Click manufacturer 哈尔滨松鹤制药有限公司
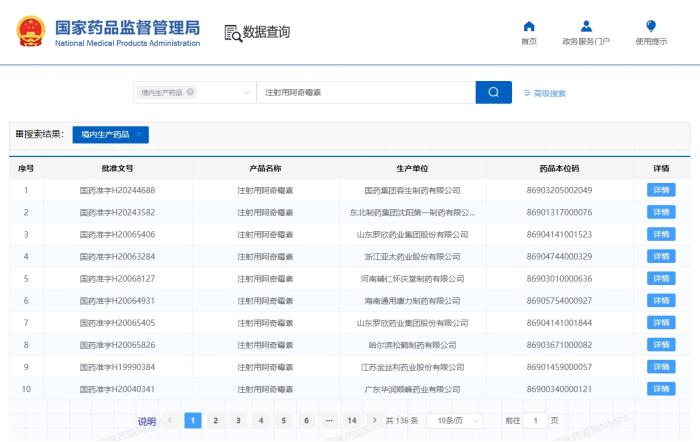 [x=412, y=345]
